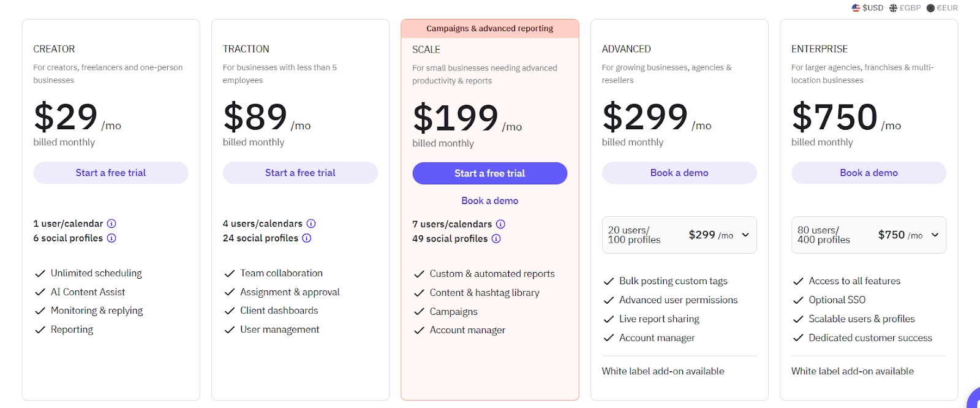The image size is (980, 408).
Task: Click info icon beside 6 social profiles
Action: click(111, 238)
